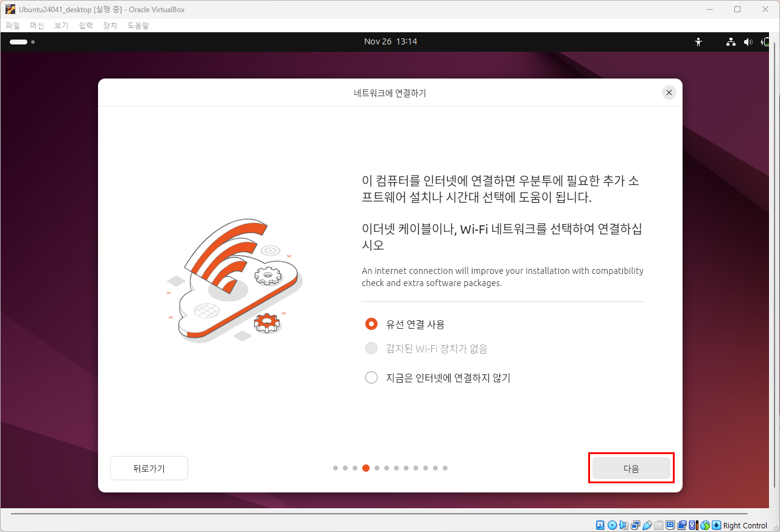Close the network connection installer dialog
The width and height of the screenshot is (780, 532).
[x=669, y=93]
